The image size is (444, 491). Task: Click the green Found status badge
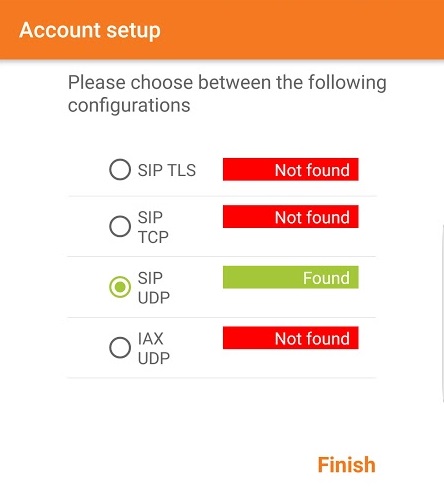[x=291, y=277]
